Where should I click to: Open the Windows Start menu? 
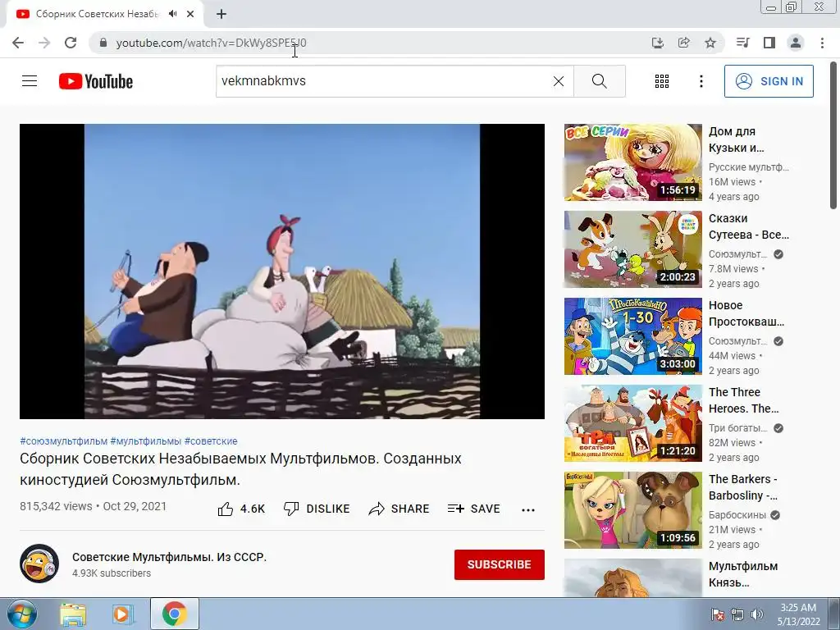21,614
